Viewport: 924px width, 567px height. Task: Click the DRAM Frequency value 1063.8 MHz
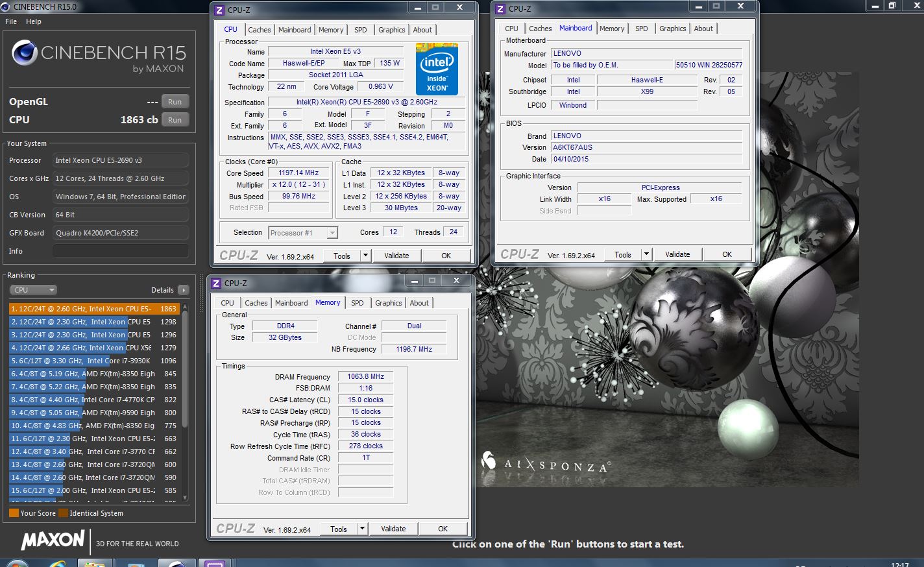coord(366,376)
